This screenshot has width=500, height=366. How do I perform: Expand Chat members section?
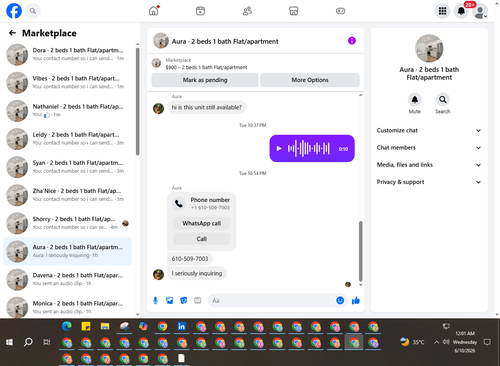[429, 148]
